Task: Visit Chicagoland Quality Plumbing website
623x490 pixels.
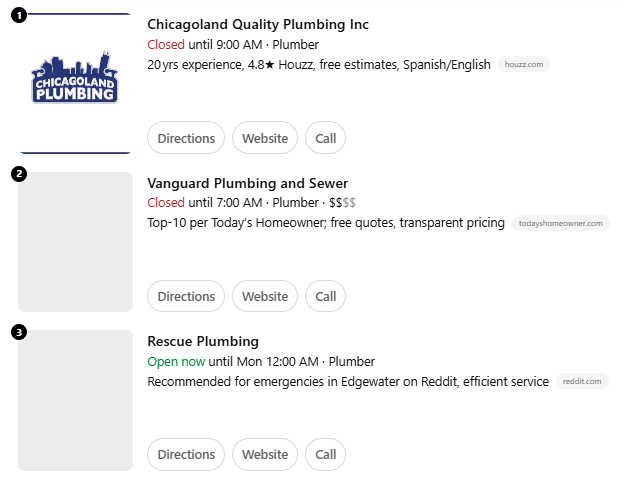Action: pos(265,138)
